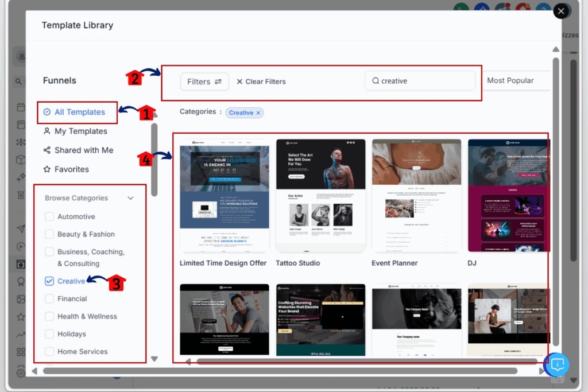Click the image media icon in sidebar
The image size is (588, 392).
coord(21,299)
